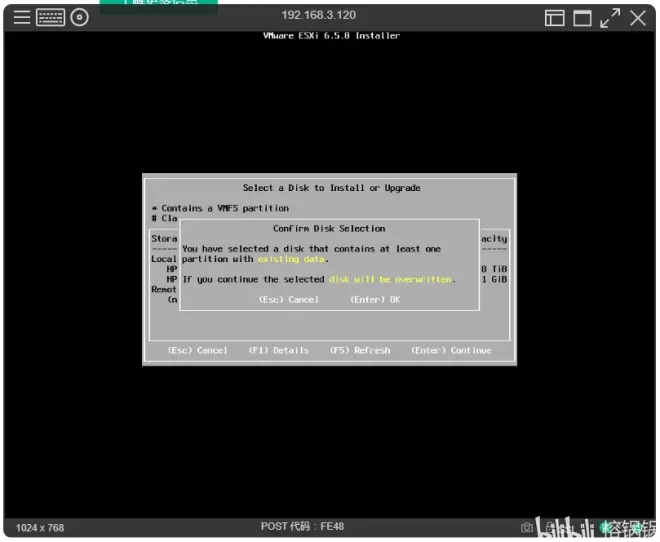This screenshot has width=660, height=542.
Task: Click (Enter) Continue at bottom of installer
Action: pyautogui.click(x=451, y=351)
